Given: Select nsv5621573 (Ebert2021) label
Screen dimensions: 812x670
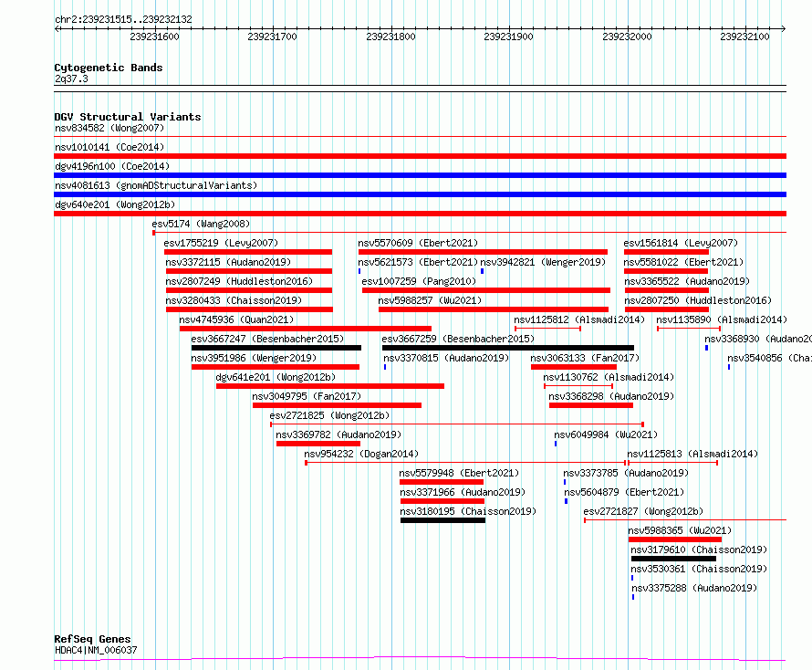Looking at the screenshot, I should tap(418, 262).
